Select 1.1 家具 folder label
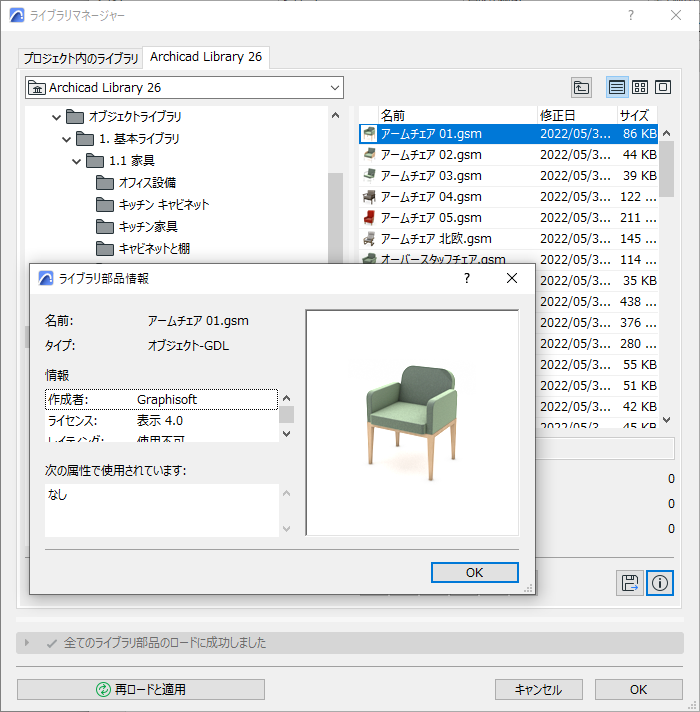This screenshot has width=700, height=712. click(x=132, y=161)
